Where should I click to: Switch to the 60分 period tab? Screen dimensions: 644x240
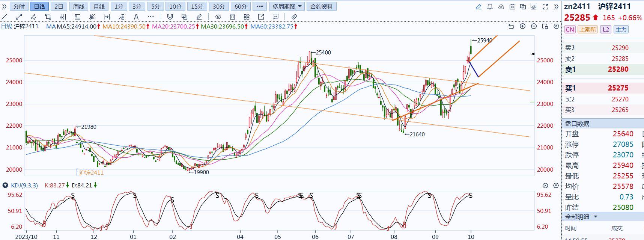point(241,7)
